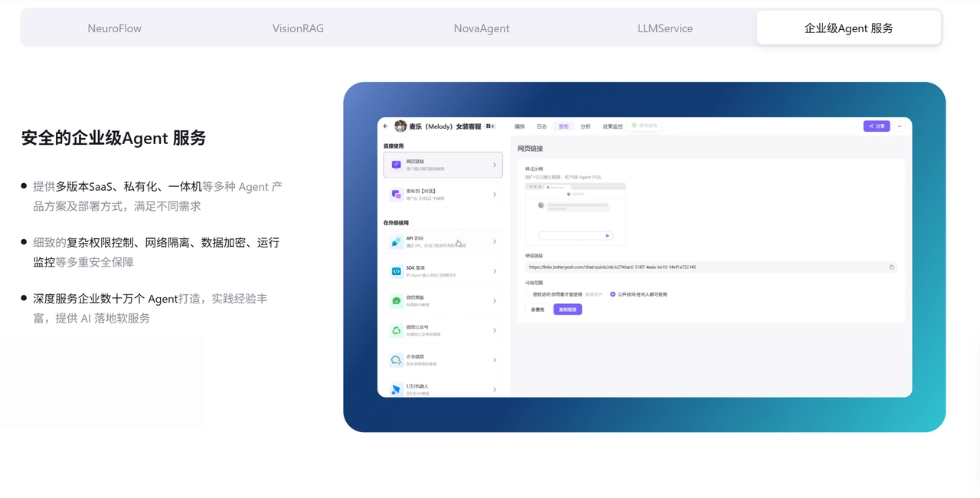The height and width of the screenshot is (498, 980).
Task: Click the 网页链接 link icon in sidebar
Action: [x=396, y=165]
